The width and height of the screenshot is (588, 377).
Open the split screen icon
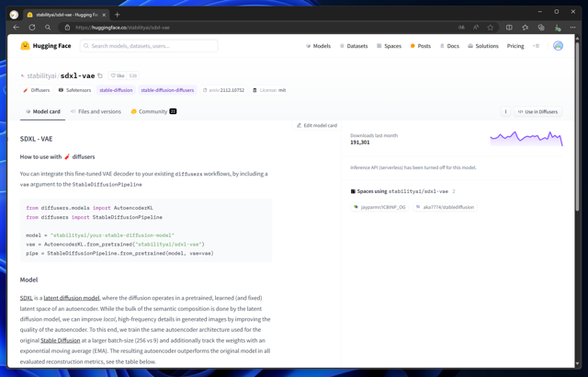pyautogui.click(x=509, y=28)
